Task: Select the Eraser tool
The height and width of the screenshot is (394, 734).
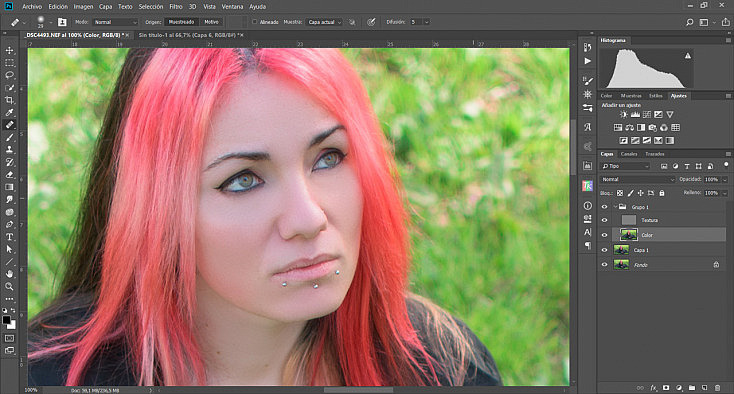Action: coord(9,175)
